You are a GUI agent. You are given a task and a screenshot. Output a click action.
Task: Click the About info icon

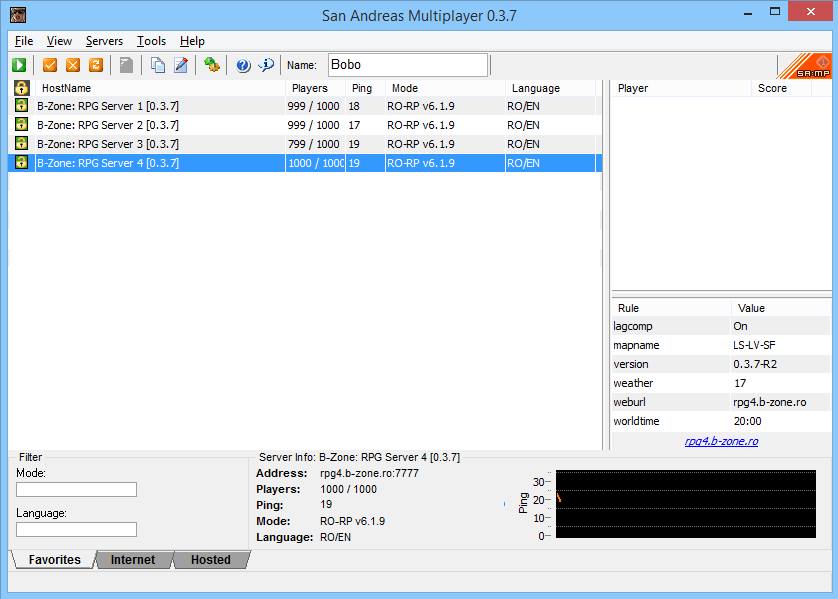coord(266,65)
